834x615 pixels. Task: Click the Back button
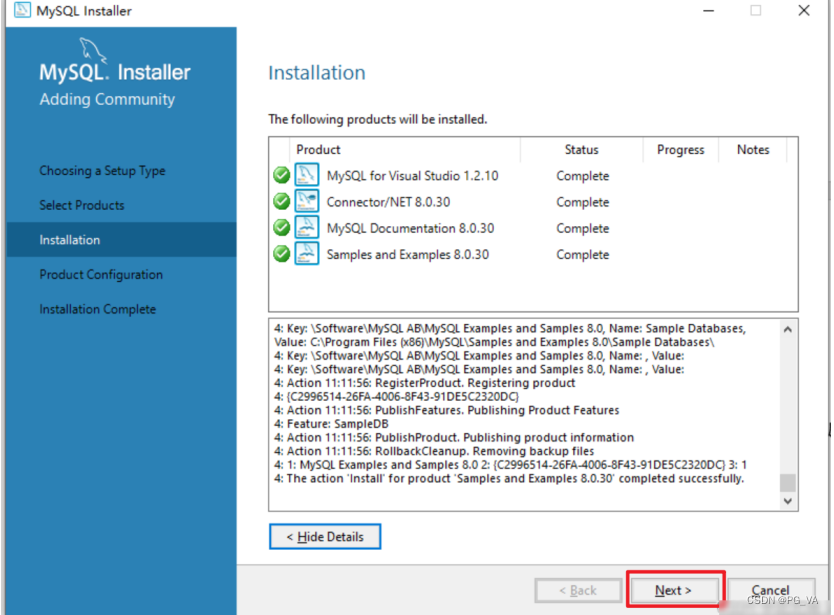[578, 591]
